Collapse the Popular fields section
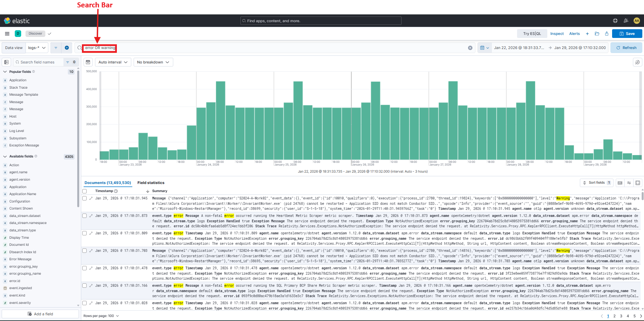Image resolution: width=644 pixels, height=321 pixels. 5,72
